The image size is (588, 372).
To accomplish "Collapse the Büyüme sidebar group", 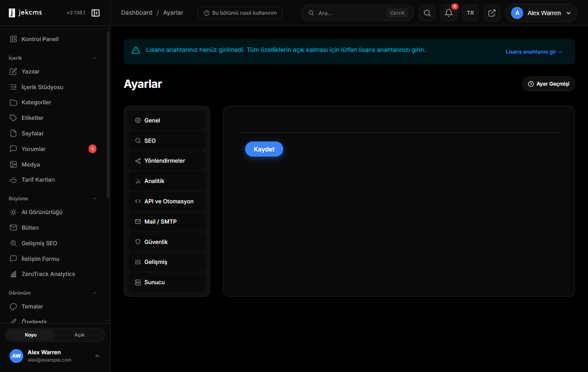I will (x=95, y=199).
